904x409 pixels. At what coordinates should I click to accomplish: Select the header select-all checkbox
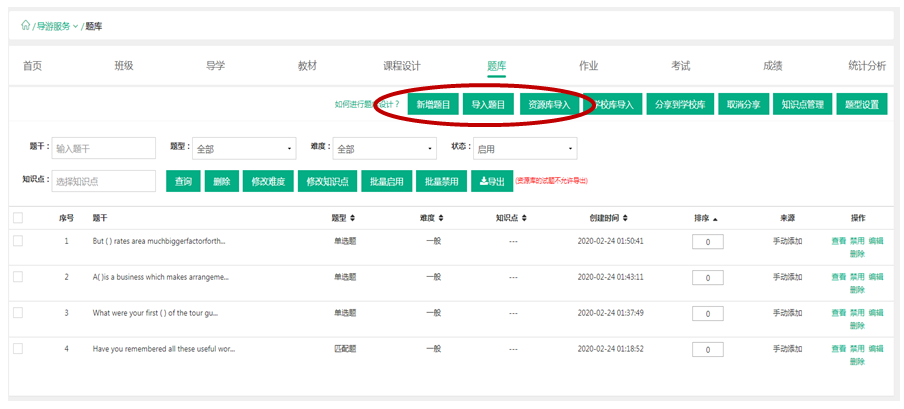point(18,218)
